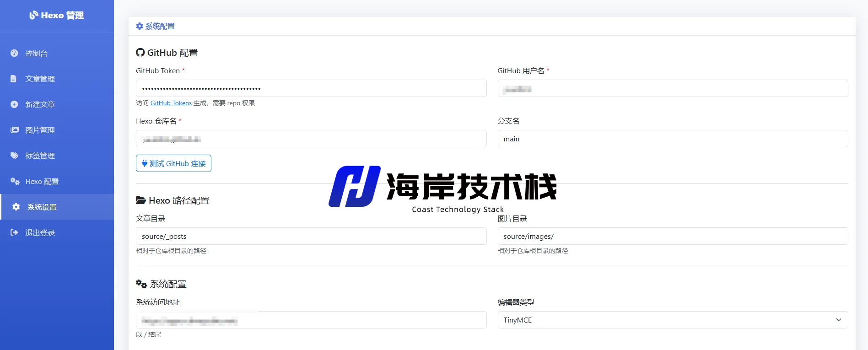Click the plus circle icon beside 新建文章

coord(14,104)
